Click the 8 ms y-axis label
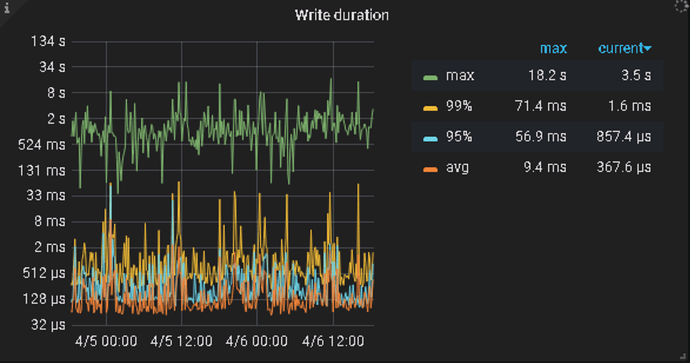 coord(50,222)
